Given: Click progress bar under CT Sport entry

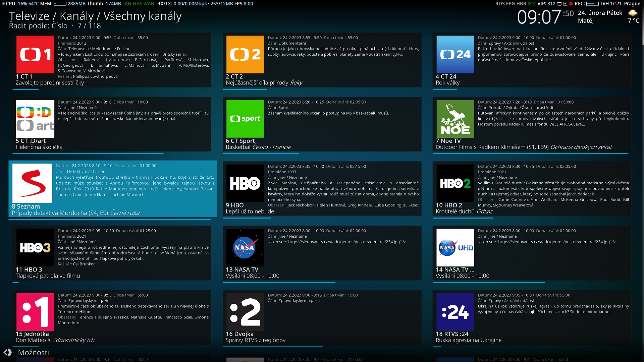Looking at the screenshot, I should pos(262,154).
